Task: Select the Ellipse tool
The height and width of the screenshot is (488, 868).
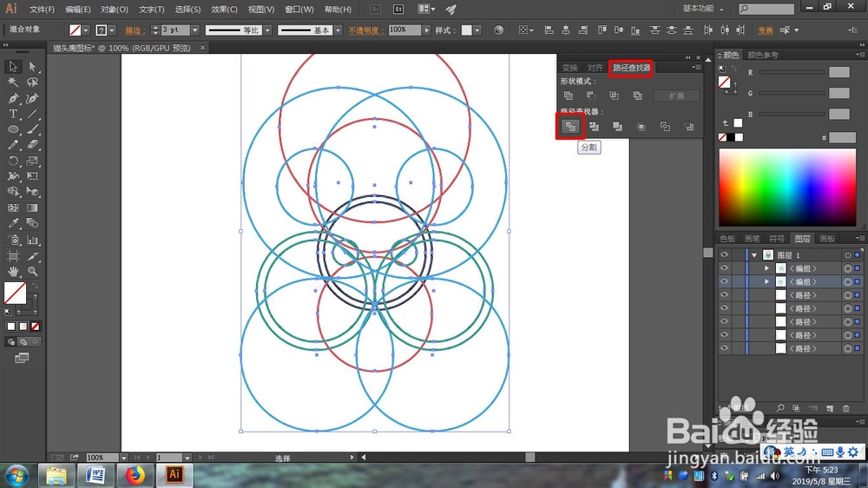Action: [x=13, y=129]
